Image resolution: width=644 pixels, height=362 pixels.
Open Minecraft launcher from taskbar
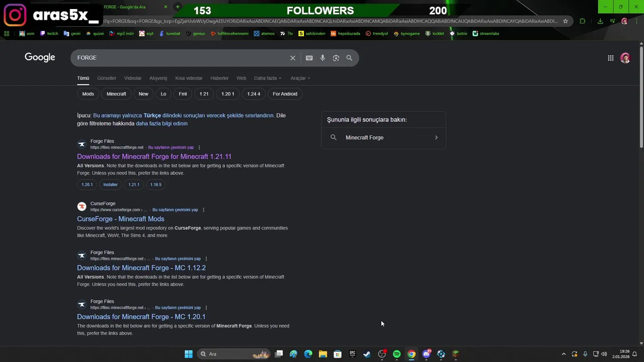coord(456,354)
